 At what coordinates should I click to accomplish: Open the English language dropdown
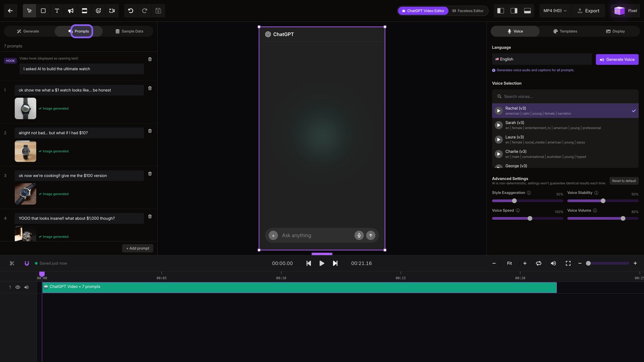[541, 59]
